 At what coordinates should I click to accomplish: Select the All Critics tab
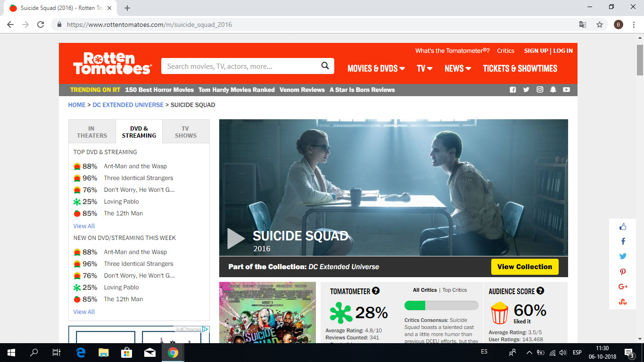(x=425, y=290)
